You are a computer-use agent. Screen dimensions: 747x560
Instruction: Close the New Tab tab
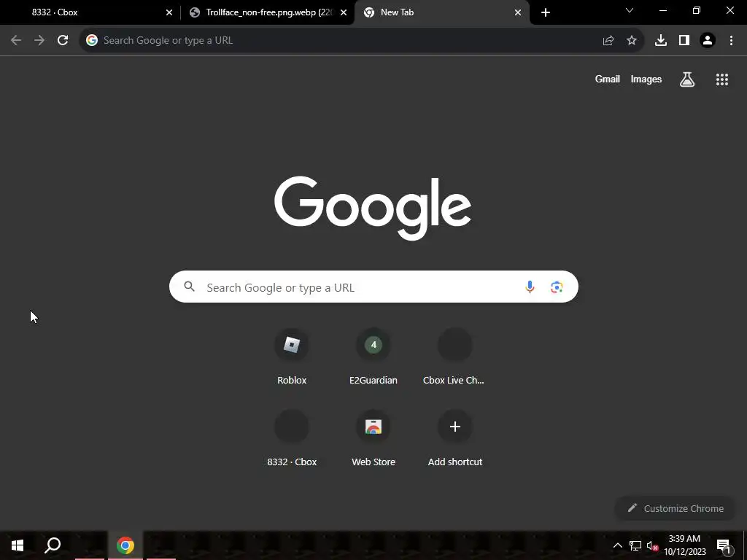(518, 12)
